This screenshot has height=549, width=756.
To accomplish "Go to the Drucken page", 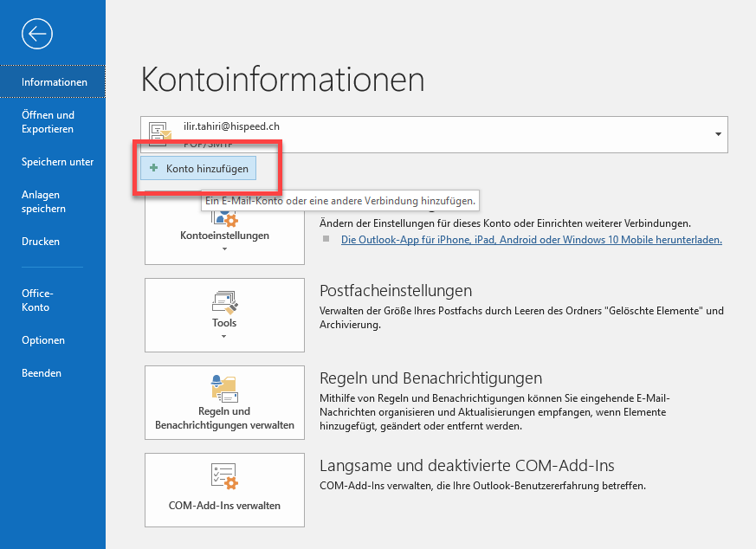I will point(41,242).
